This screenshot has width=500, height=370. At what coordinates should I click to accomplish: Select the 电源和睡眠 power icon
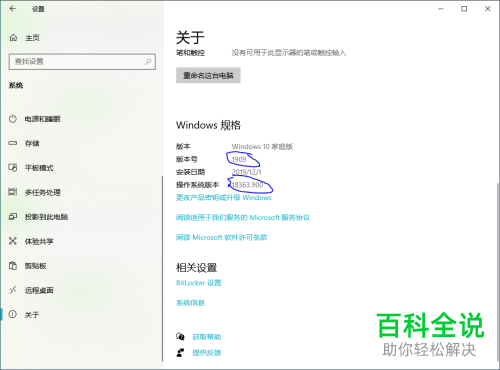pyautogui.click(x=13, y=119)
